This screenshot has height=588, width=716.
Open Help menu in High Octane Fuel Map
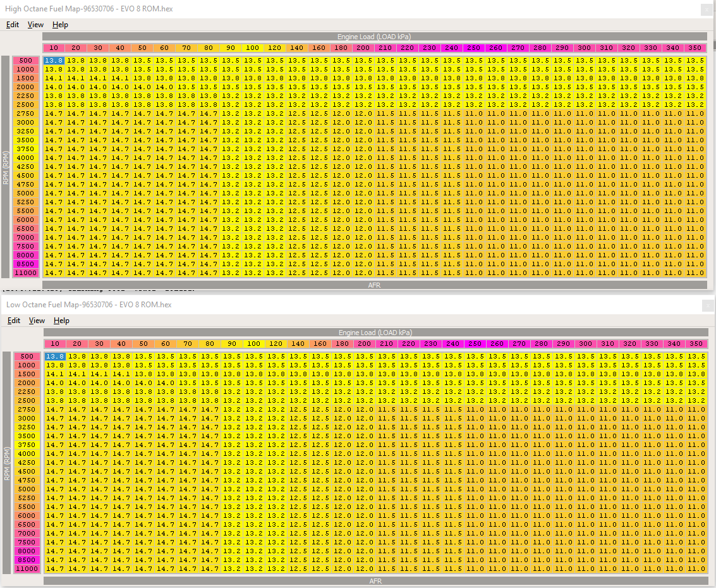[x=60, y=25]
